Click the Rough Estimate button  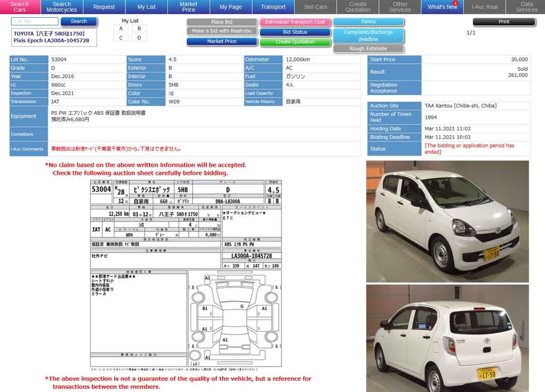(369, 49)
